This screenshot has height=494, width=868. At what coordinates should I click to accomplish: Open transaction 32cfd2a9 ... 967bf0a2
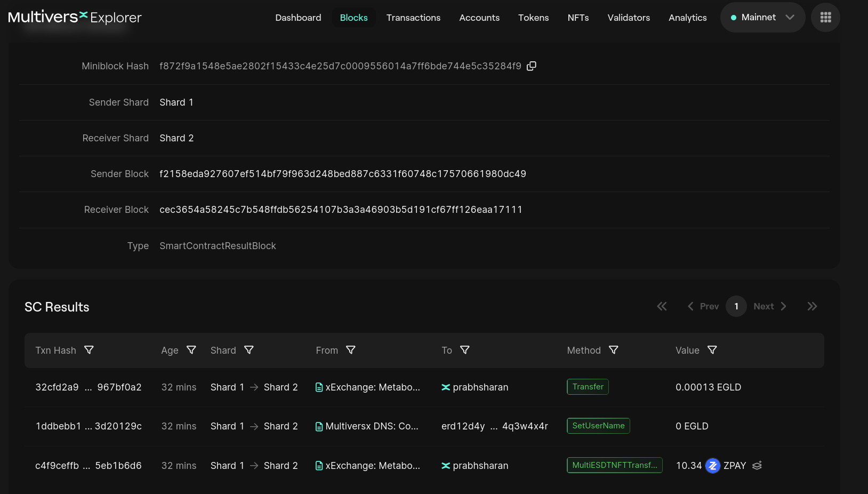(x=89, y=387)
